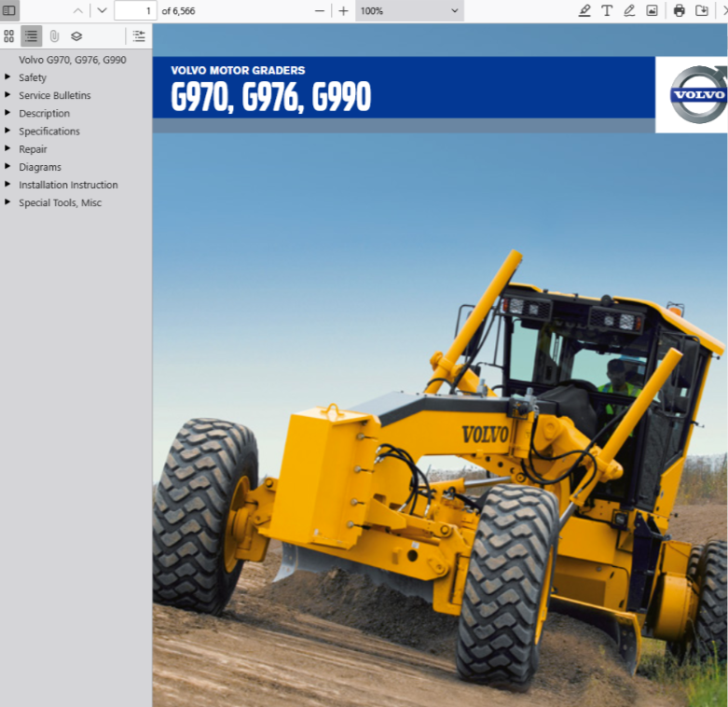The image size is (728, 707).
Task: Zoom in with the plus button
Action: (344, 10)
